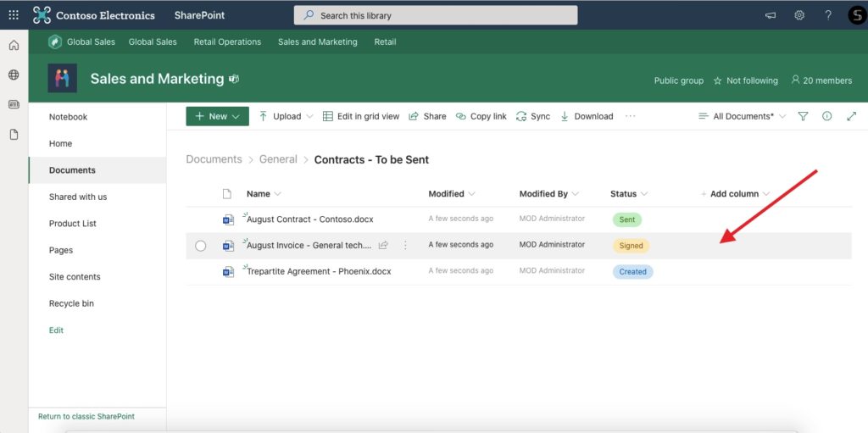Open the toolbar more options ellipsis
Screen dimensions: 868x433
pyautogui.click(x=630, y=116)
